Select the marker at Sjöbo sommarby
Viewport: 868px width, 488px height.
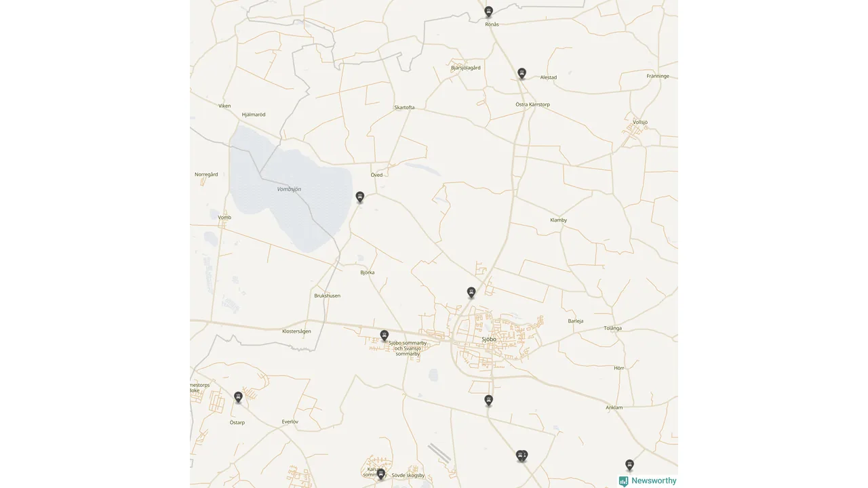[x=384, y=335]
